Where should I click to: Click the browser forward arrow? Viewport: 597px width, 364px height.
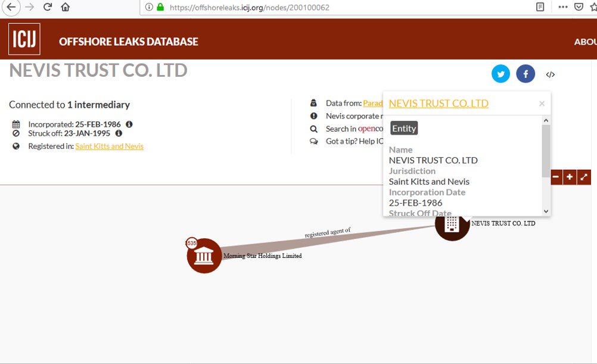click(30, 7)
